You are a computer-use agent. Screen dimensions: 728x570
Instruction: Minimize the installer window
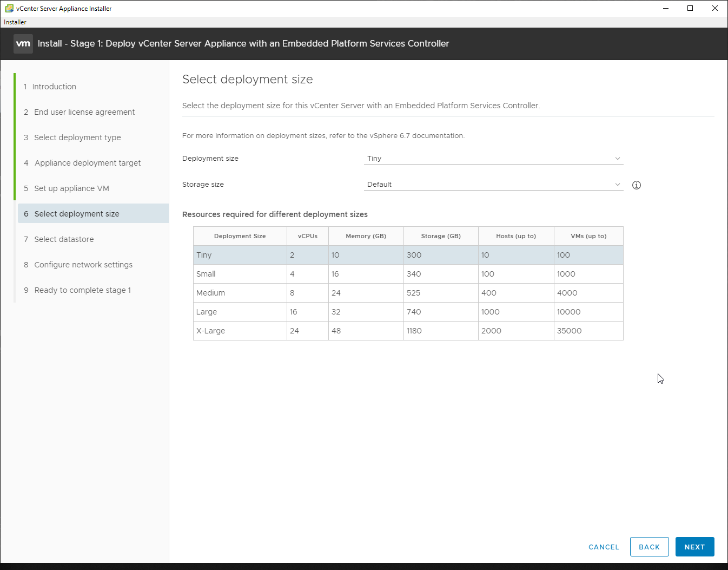pos(666,8)
